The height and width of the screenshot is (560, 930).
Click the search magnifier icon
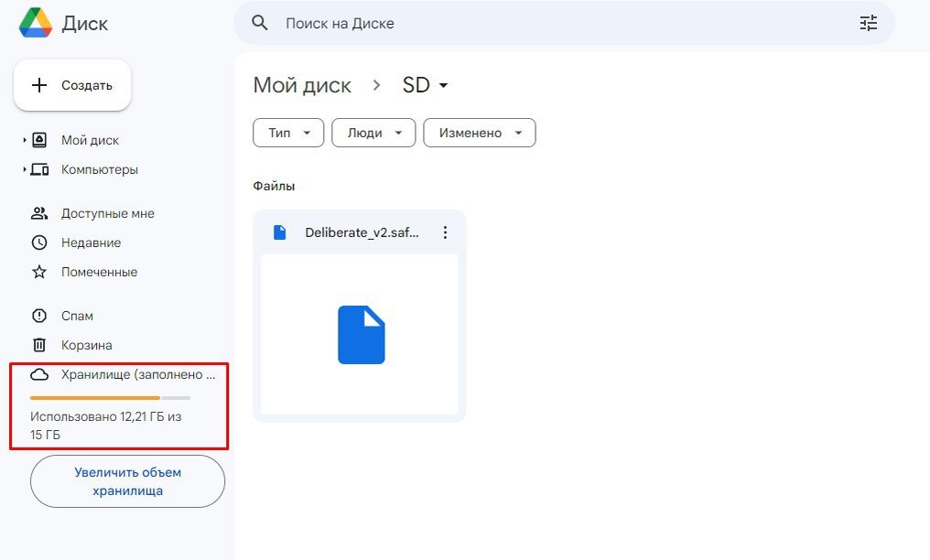[x=260, y=23]
